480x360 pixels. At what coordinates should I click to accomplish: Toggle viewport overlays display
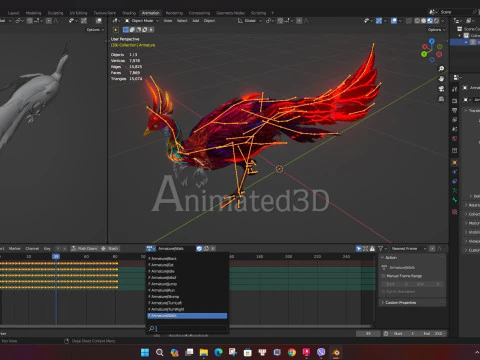tap(394, 21)
